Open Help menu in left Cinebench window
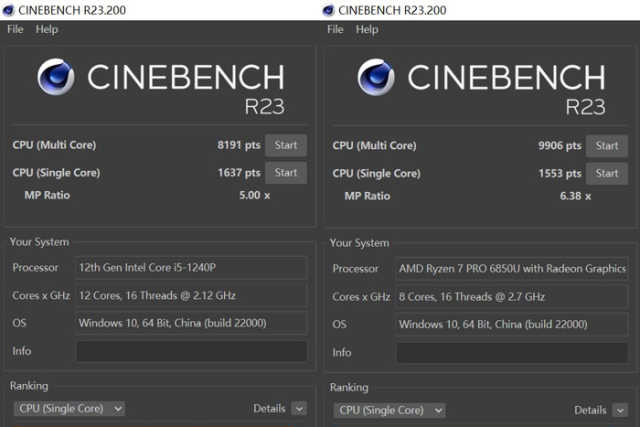The width and height of the screenshot is (640, 427). [47, 29]
